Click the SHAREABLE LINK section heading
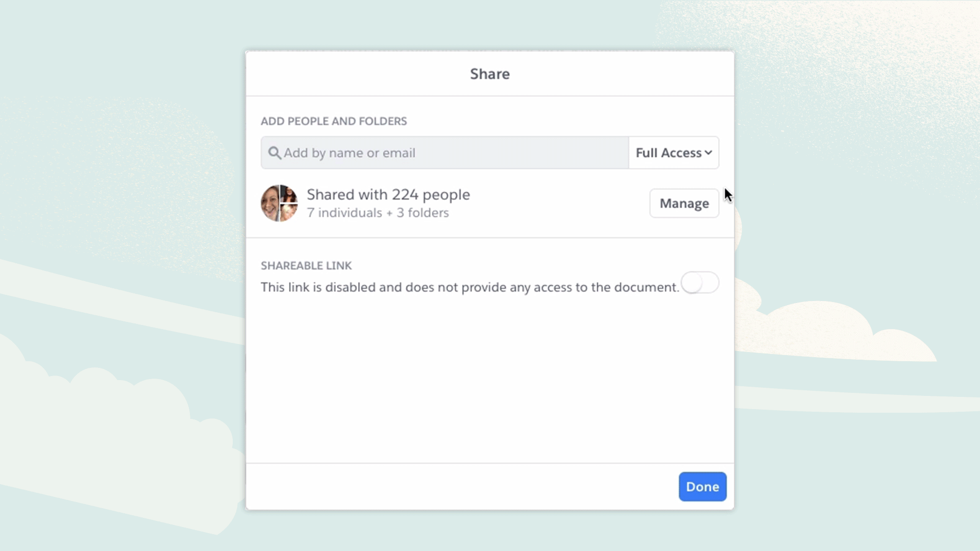 306,266
